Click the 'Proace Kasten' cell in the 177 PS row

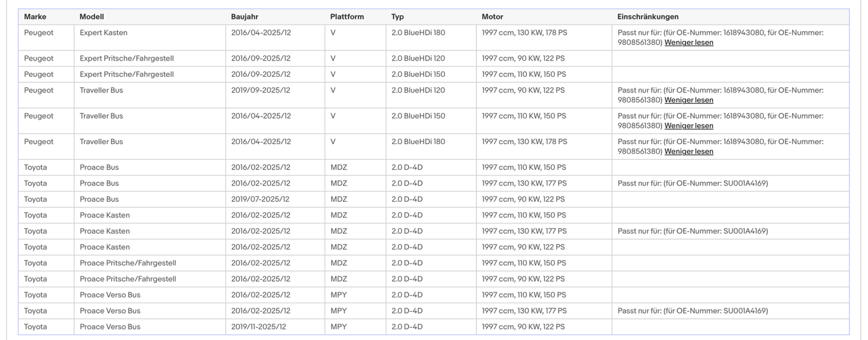[105, 231]
